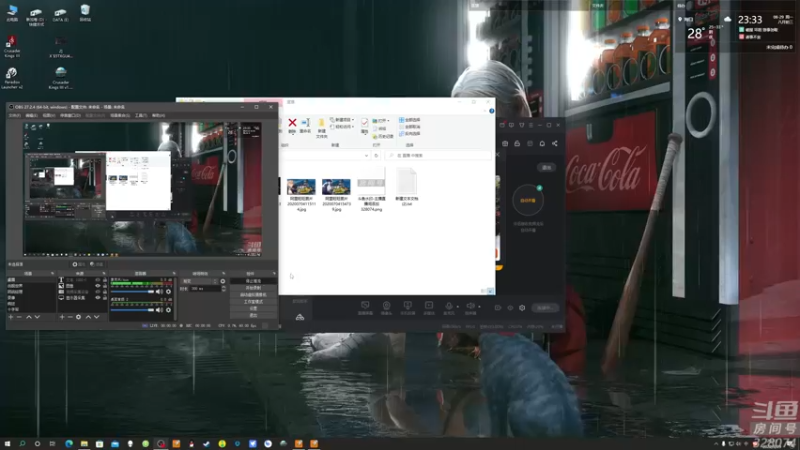Expand speaker options arrow in streaming app
Image resolution: width=800 pixels, height=450 pixels.
pos(480,307)
